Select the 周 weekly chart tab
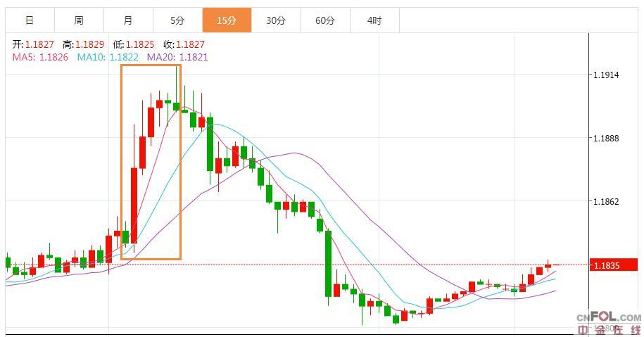The image size is (644, 337). pos(79,20)
